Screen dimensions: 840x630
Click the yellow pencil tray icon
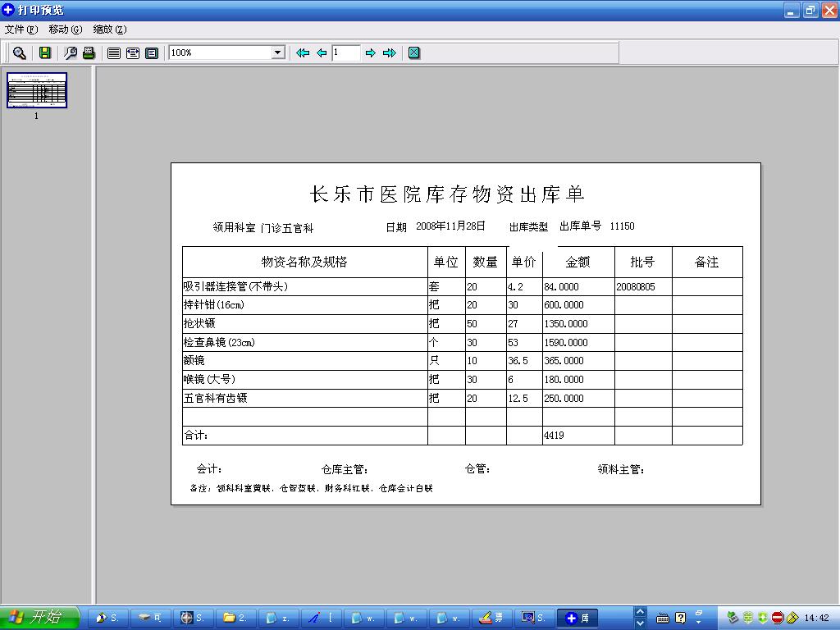(793, 618)
